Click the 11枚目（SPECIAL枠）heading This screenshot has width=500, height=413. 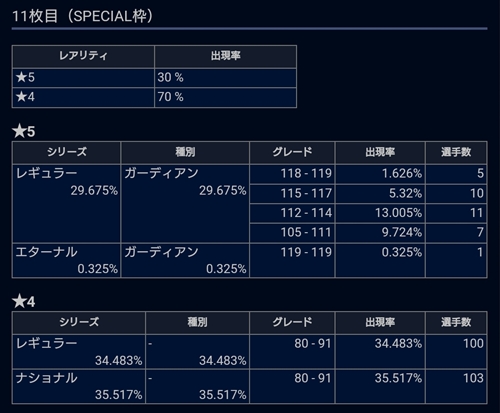pos(82,16)
